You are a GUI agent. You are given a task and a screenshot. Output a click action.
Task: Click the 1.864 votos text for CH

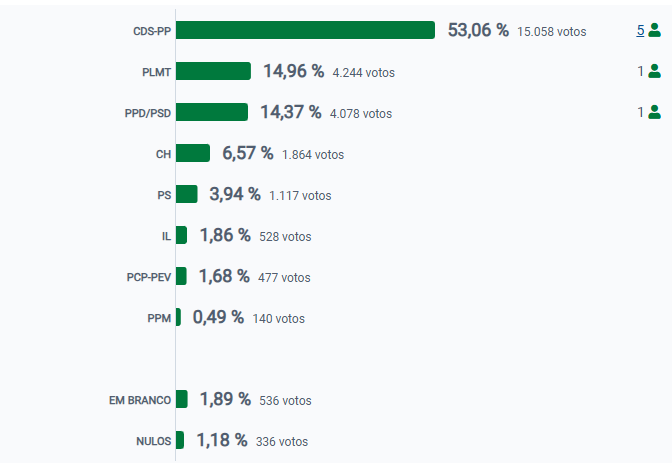(x=313, y=155)
